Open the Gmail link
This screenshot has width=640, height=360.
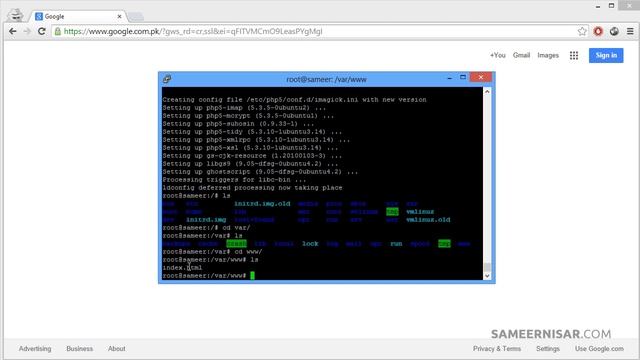tap(521, 55)
